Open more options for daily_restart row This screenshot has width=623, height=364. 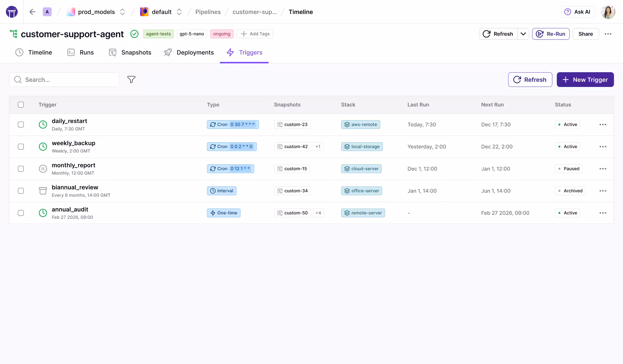point(603,125)
